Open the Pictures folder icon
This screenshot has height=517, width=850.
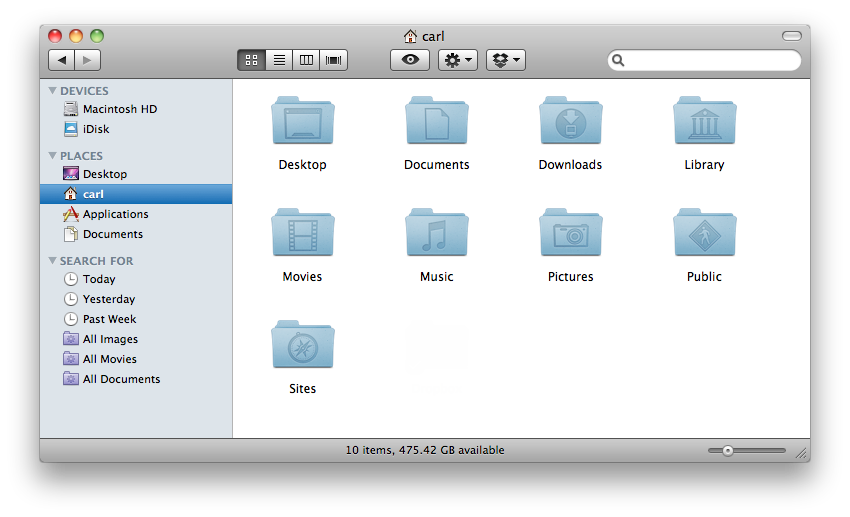(570, 232)
